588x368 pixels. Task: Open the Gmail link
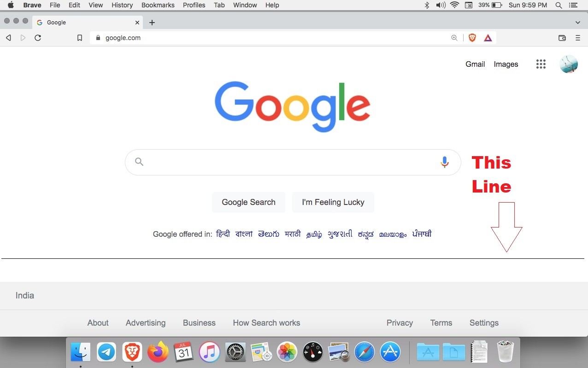click(x=475, y=64)
